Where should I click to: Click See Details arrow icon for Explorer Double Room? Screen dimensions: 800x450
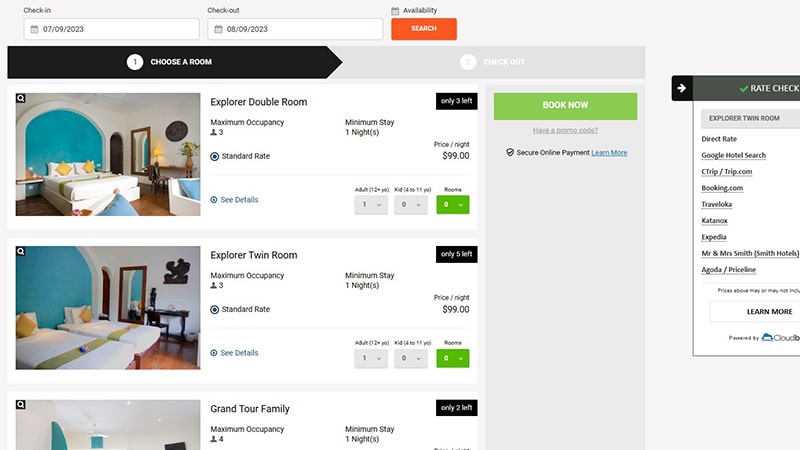214,200
